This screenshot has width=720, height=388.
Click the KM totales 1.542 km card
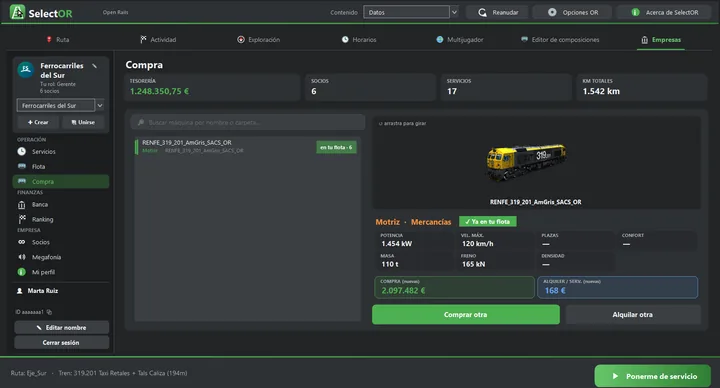click(x=642, y=87)
